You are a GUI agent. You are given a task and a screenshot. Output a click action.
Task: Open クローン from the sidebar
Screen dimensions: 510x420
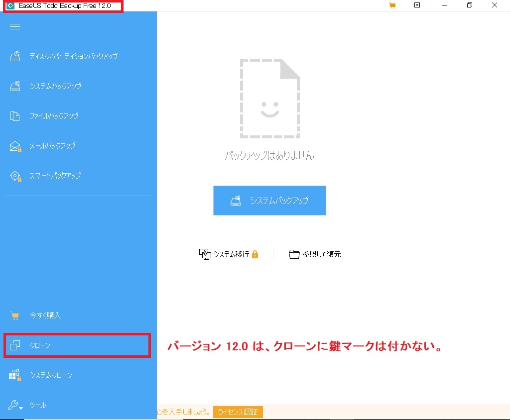point(40,345)
